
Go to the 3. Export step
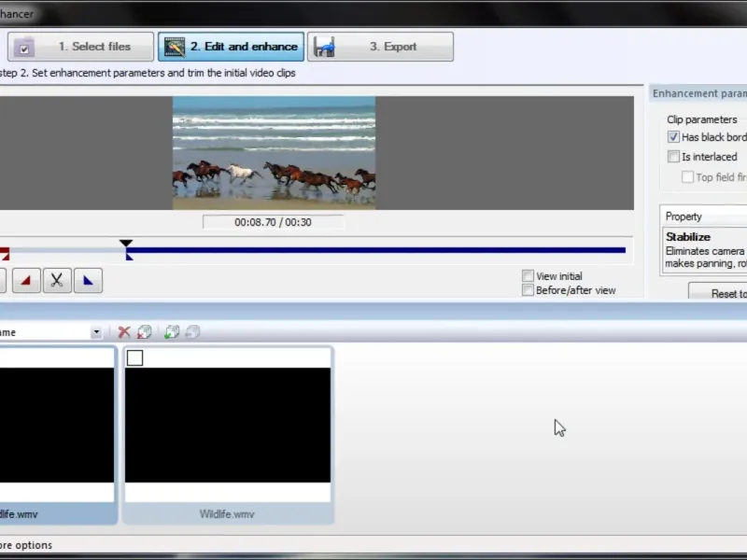[x=380, y=47]
